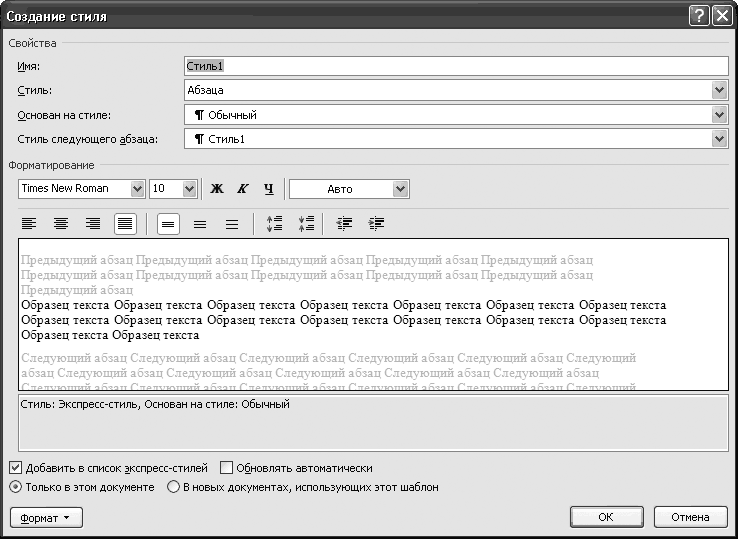Screen dimensions: 738x539
Task: Select В новых документах, использующих этот шаблон
Action: [x=174, y=487]
